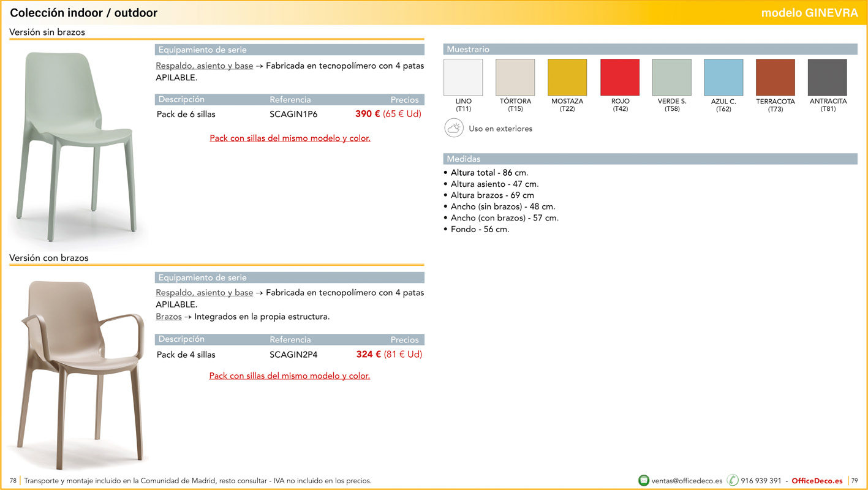Choose the Antracita (T81) swatch
Viewport: 868px width, 490px height.
(828, 78)
